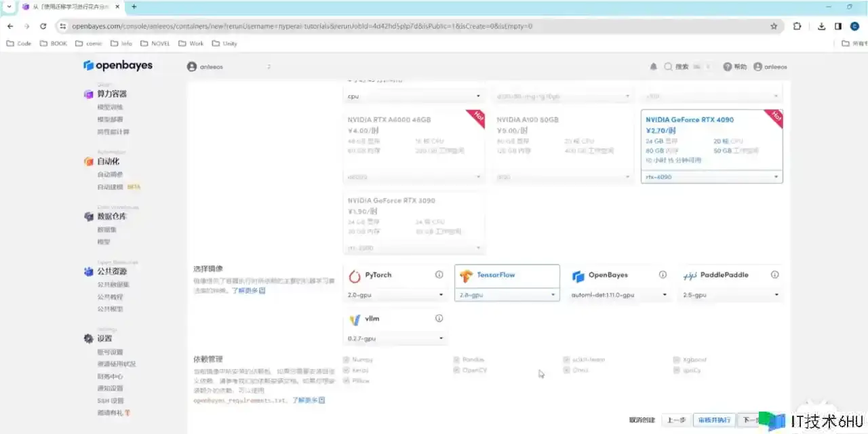Open a new browser tab
This screenshot has width=868, height=434.
coord(134,7)
